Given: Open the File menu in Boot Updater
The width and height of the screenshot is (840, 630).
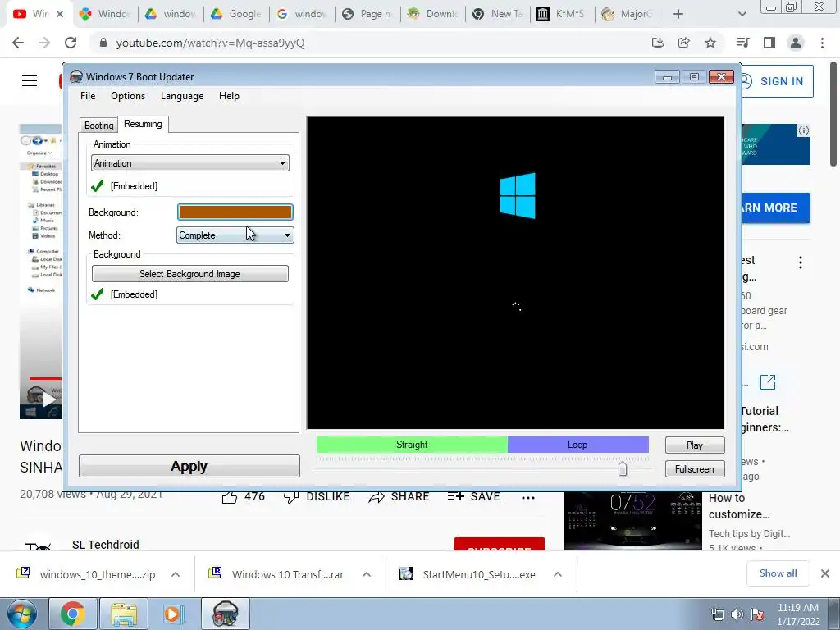Looking at the screenshot, I should coord(88,96).
